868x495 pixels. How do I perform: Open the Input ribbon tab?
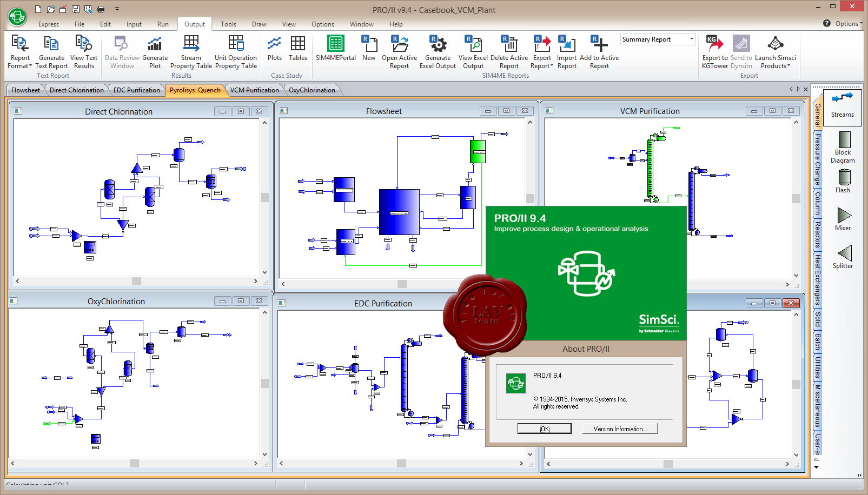134,24
